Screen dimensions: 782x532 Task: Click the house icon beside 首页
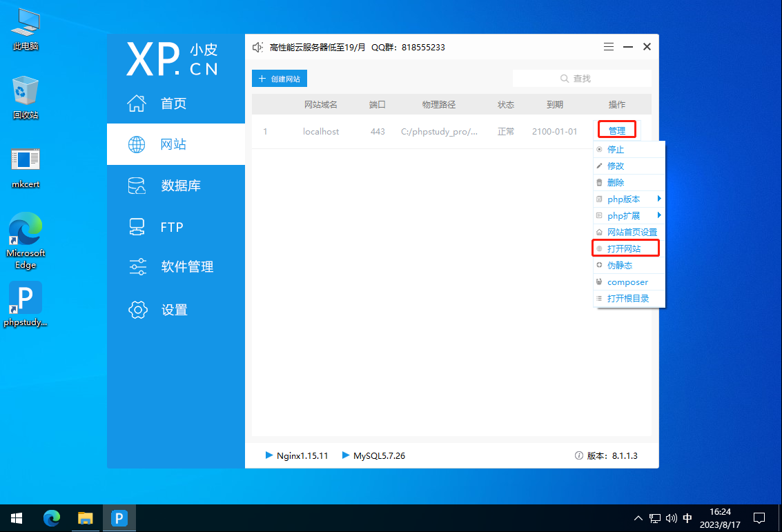pos(137,104)
